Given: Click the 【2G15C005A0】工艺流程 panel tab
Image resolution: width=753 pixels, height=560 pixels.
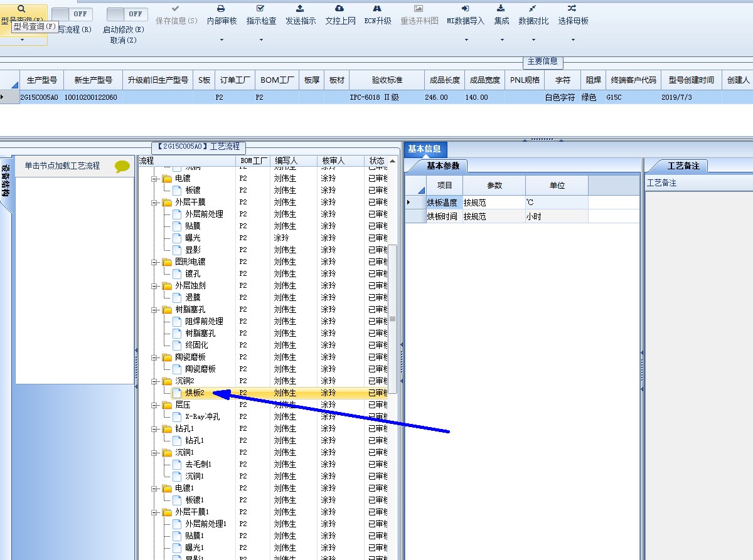Looking at the screenshot, I should pos(198,147).
